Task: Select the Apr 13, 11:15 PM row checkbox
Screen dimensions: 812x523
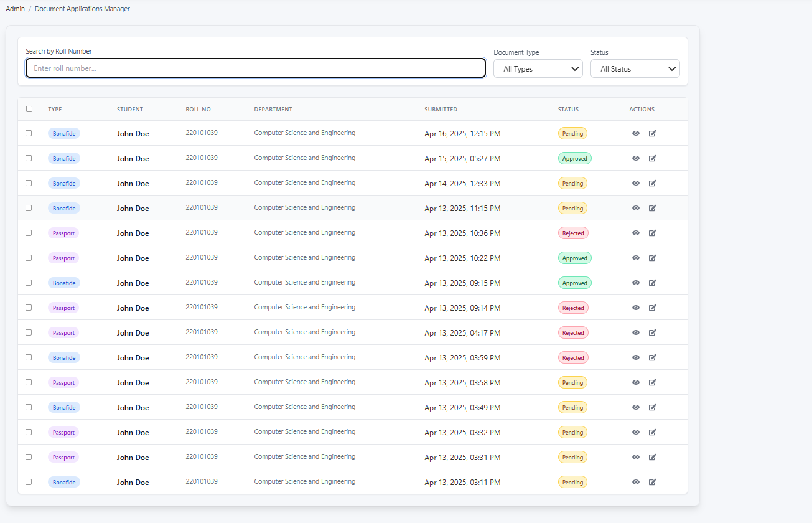Action: (29, 208)
